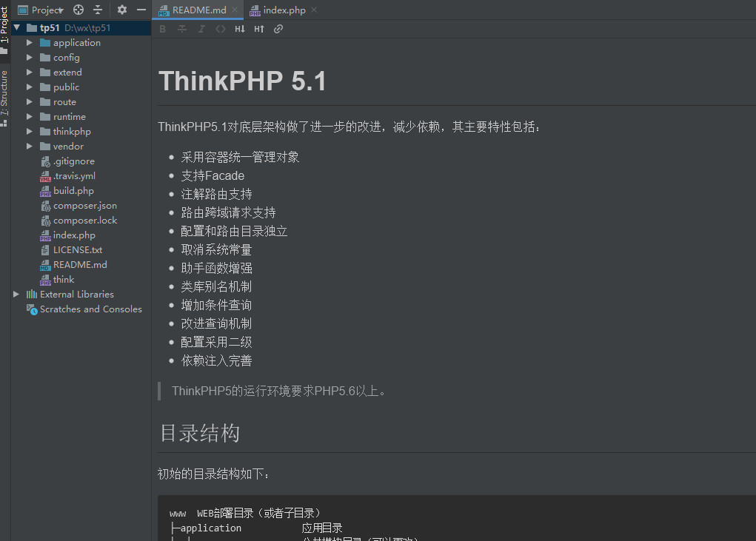Hide the Project panel with the minus icon
Viewport: 756px width, 541px height.
[x=141, y=10]
